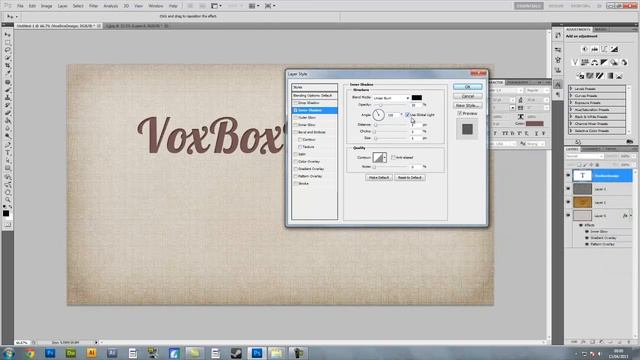This screenshot has width=640, height=360.
Task: Expand the Channel Mixer Presets group
Action: coord(571,124)
